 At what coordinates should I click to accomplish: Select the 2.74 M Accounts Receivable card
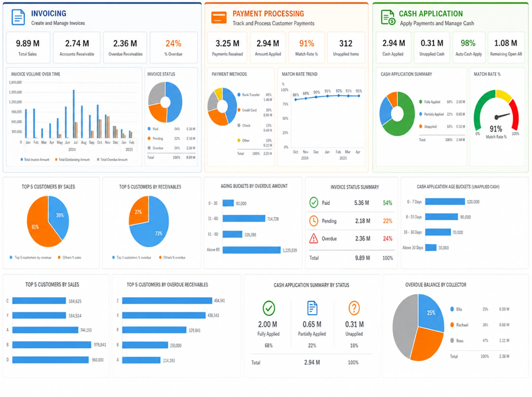(x=77, y=47)
